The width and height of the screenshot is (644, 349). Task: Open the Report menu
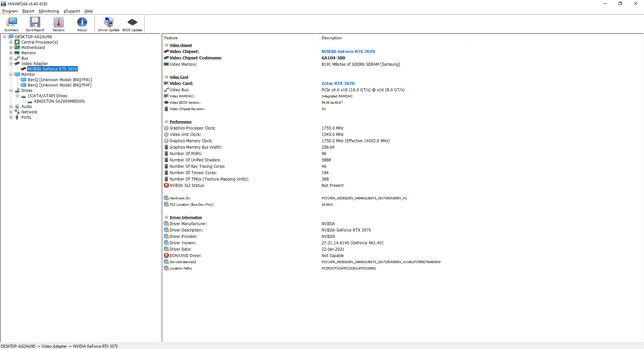[28, 11]
